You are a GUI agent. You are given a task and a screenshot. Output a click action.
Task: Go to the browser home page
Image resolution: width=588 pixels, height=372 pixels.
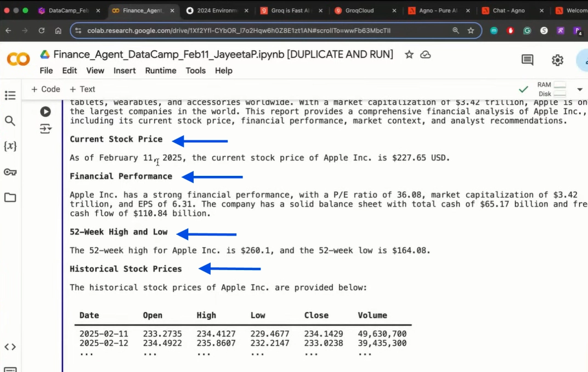click(x=58, y=31)
